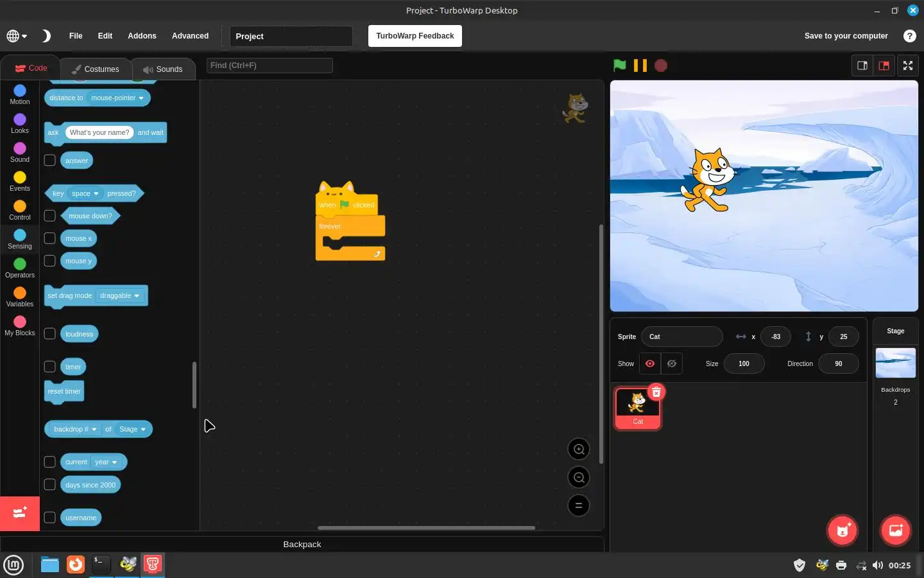Check the timer monitor checkbox
This screenshot has height=578, width=924.
(x=49, y=366)
